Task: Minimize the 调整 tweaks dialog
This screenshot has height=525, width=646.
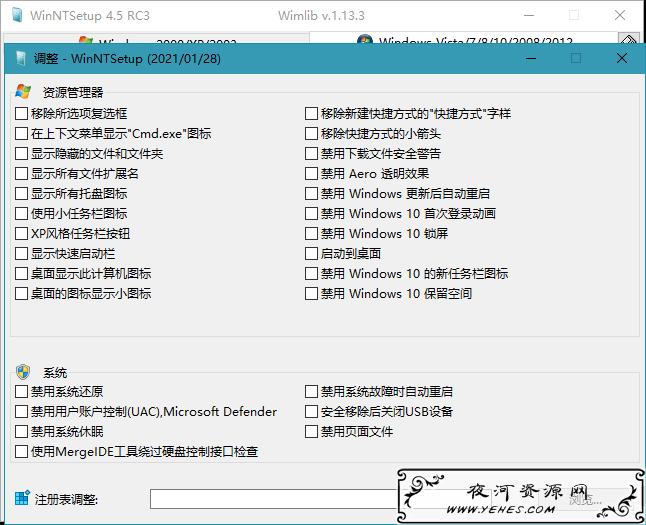Action: tap(531, 58)
